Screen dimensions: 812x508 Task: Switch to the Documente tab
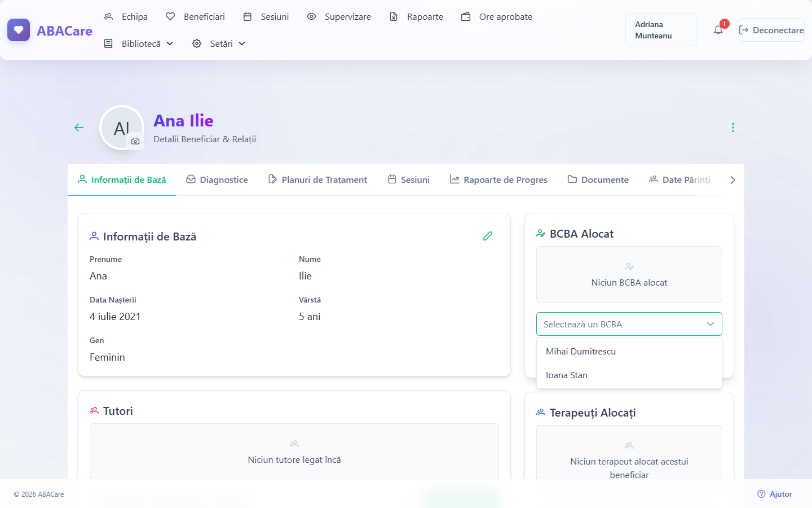tap(598, 179)
